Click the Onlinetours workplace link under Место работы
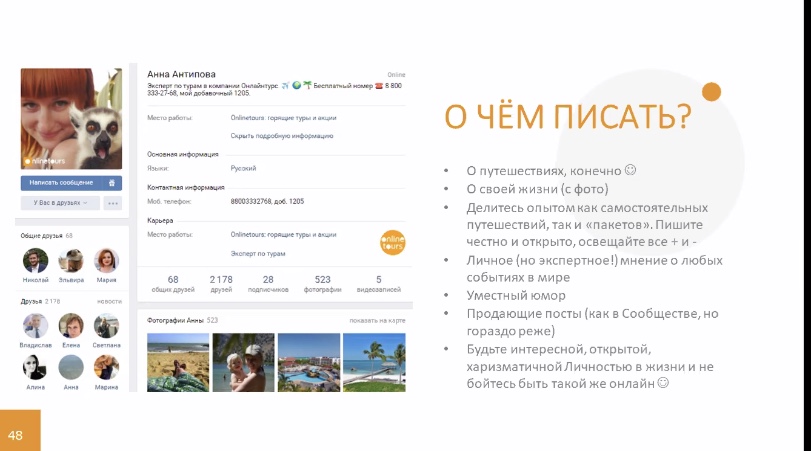 [x=283, y=118]
